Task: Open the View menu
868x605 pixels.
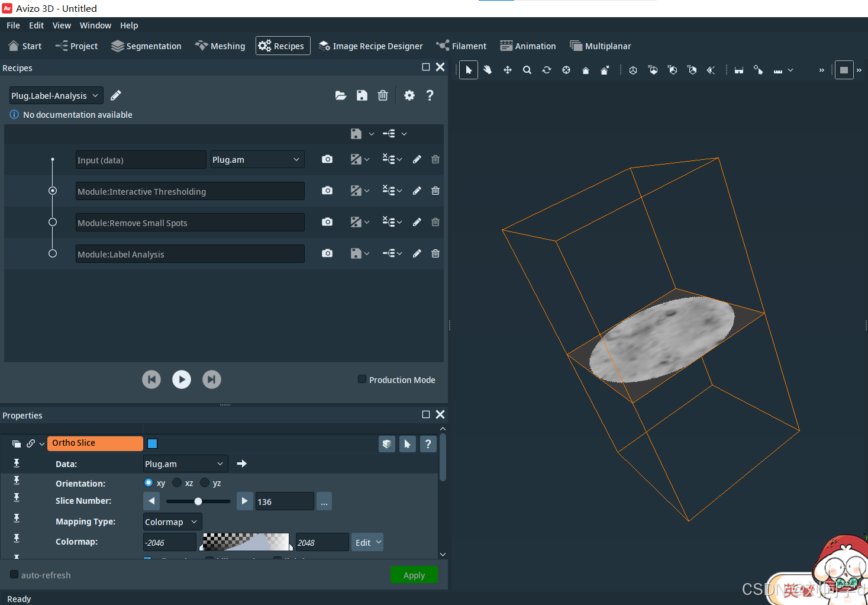Action: 62,25
